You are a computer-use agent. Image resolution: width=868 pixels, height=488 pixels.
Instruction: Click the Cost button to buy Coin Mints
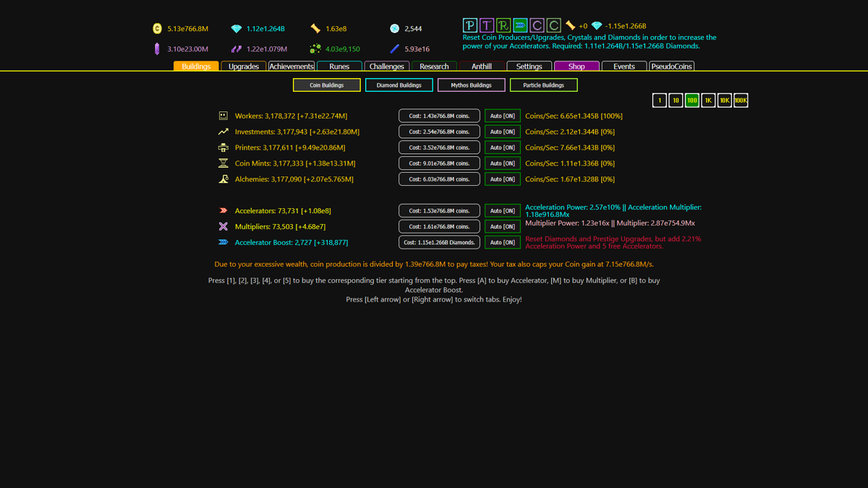pyautogui.click(x=439, y=163)
